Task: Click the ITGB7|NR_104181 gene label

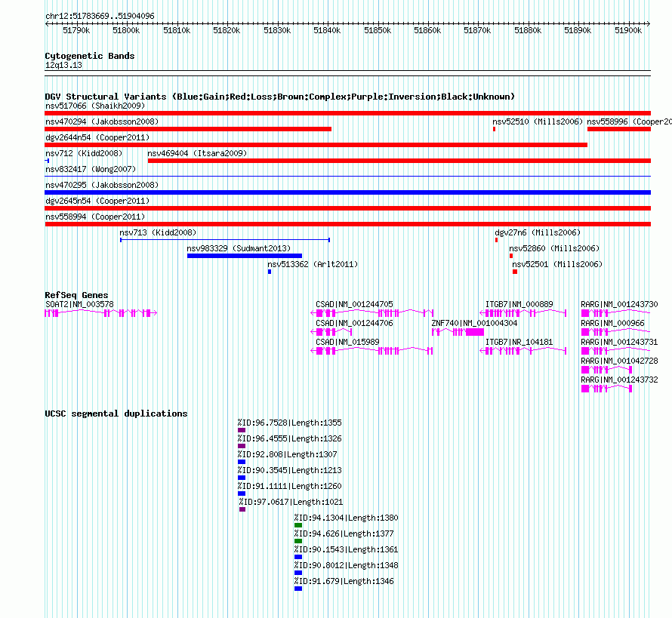Action: [519, 342]
